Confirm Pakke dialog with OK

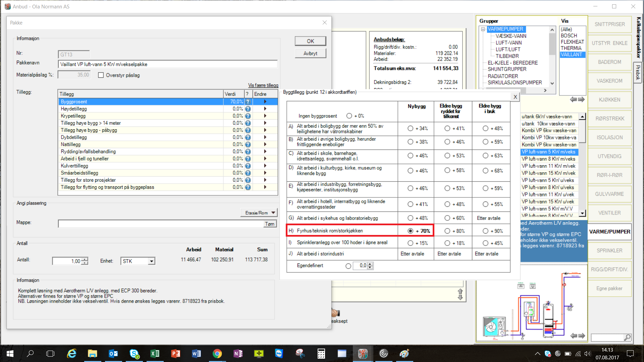[x=310, y=41]
